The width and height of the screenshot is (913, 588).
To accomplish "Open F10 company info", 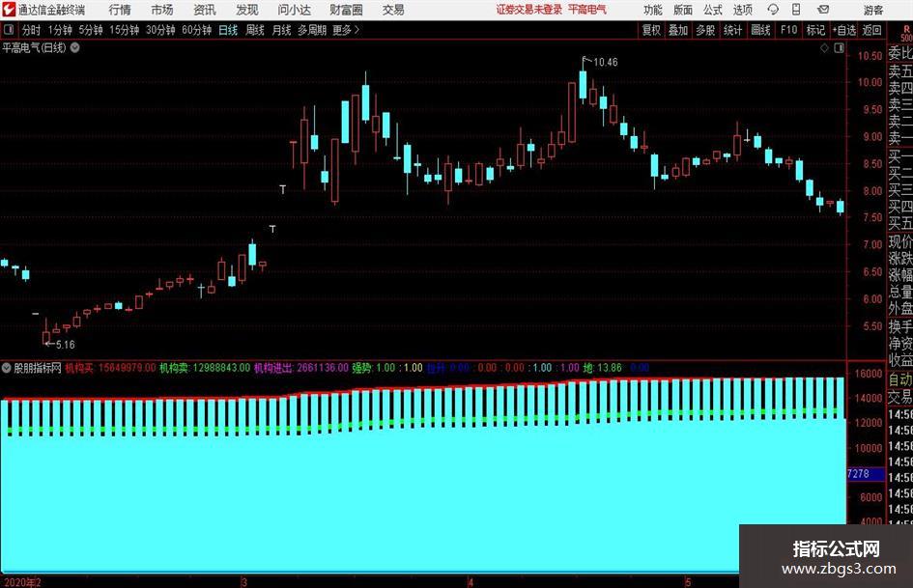I will 789,30.
